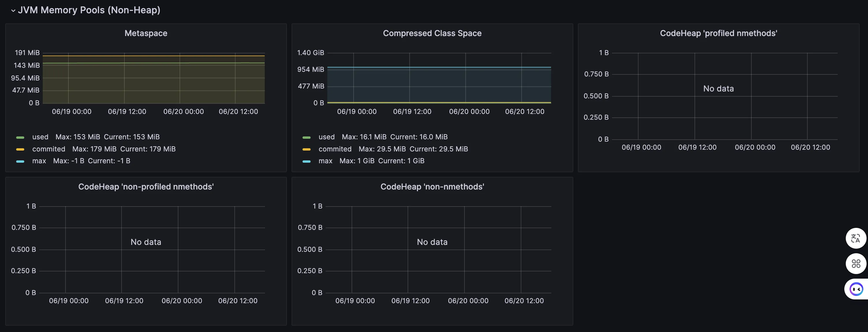Toggle the 'commited' series in the Metaspace legend

click(48, 149)
